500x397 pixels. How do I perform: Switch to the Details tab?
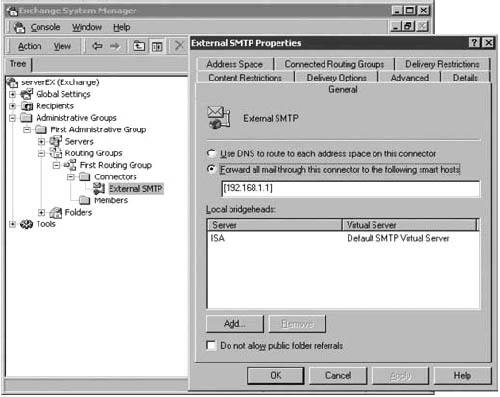[465, 78]
